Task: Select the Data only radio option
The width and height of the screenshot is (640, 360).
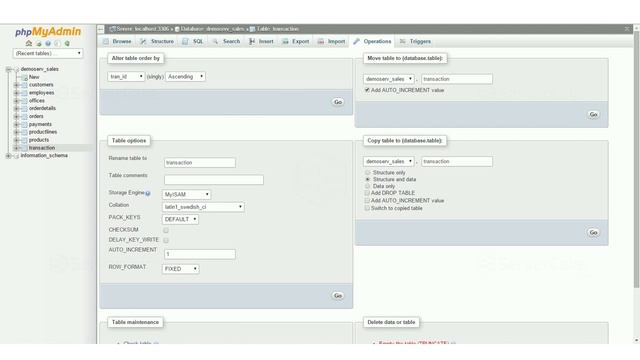Action: pyautogui.click(x=367, y=186)
